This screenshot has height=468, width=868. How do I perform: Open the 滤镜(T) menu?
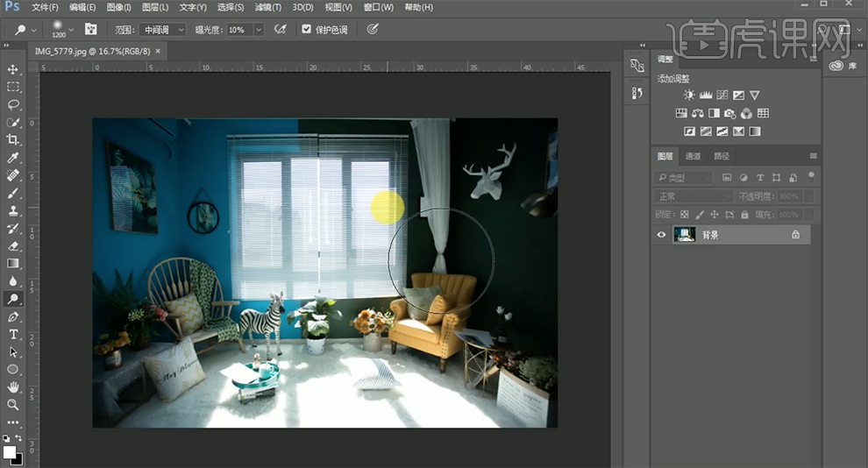tap(267, 7)
